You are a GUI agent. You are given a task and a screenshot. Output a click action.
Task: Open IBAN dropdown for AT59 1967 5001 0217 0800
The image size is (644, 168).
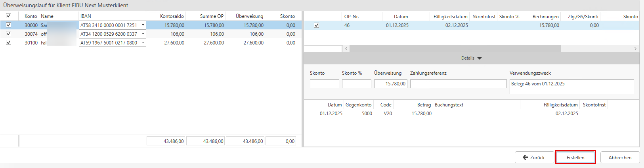[143, 42]
